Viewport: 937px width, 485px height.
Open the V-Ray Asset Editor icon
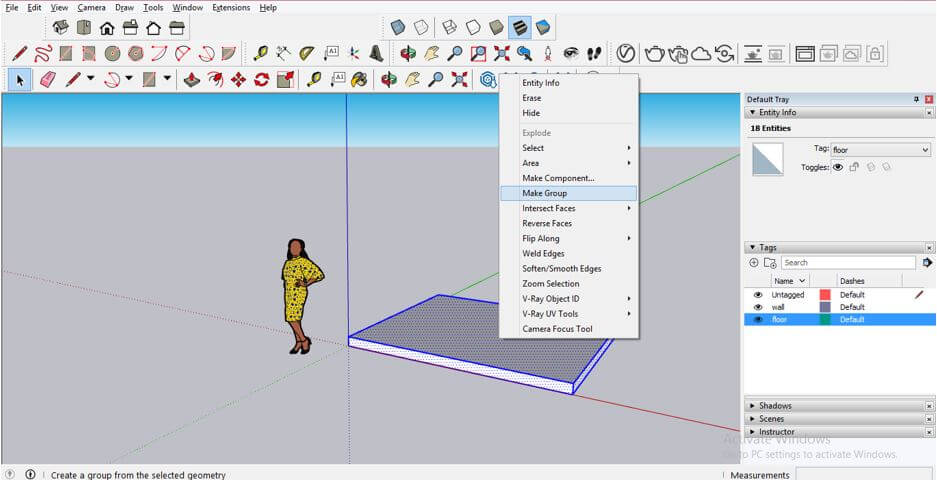(x=626, y=54)
